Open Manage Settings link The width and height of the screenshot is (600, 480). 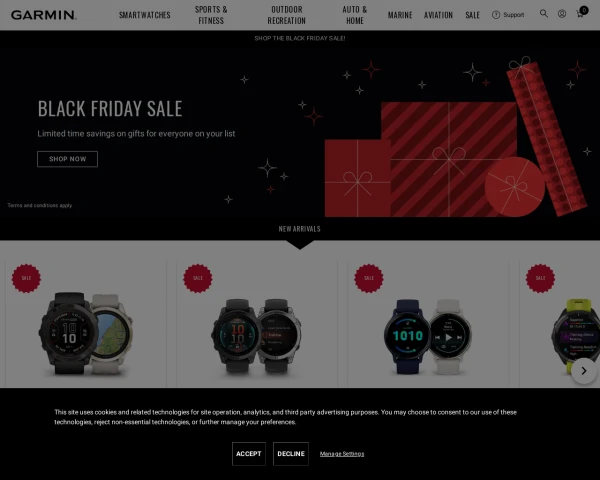[x=342, y=454]
